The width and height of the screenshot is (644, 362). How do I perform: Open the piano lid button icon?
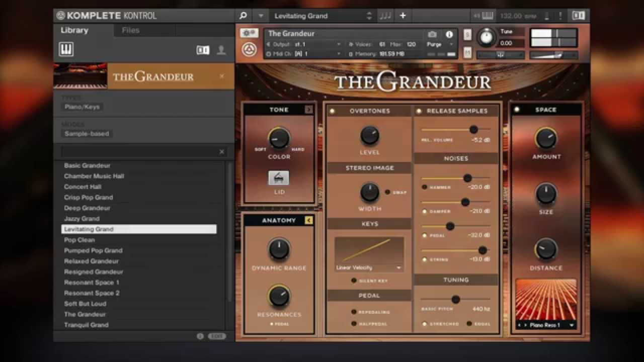[x=279, y=178]
